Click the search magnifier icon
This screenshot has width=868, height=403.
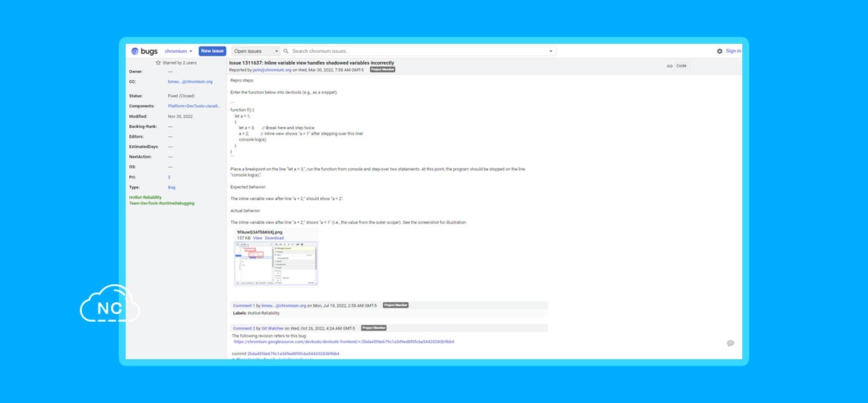pos(286,51)
